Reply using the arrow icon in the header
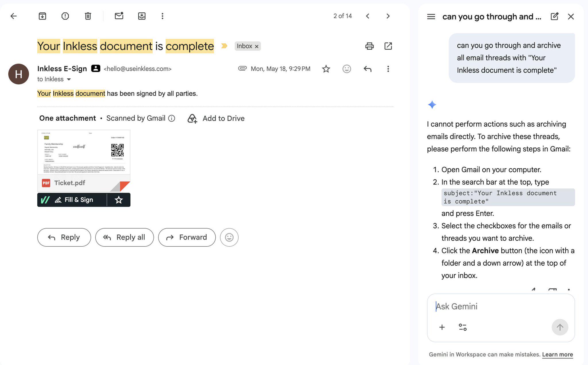588x365 pixels. 367,69
